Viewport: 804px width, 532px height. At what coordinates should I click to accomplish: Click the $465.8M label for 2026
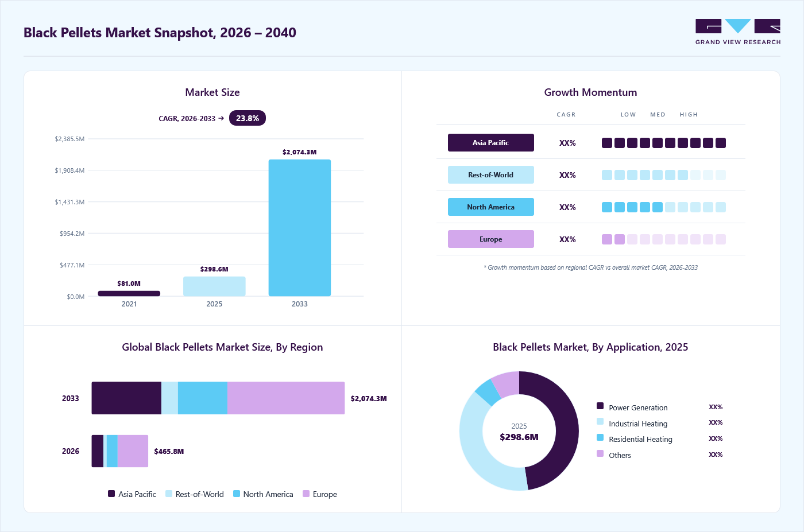pos(169,452)
